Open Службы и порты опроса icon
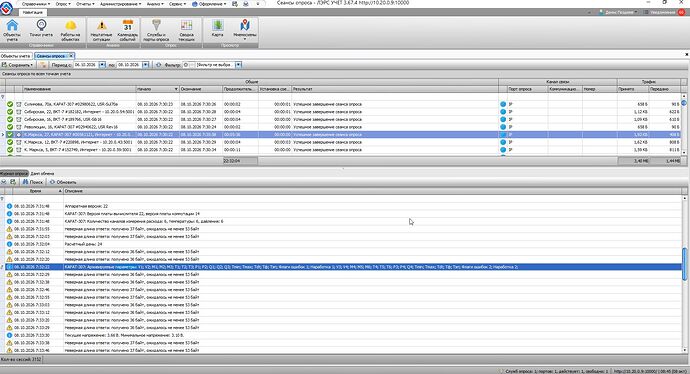 [x=156, y=30]
